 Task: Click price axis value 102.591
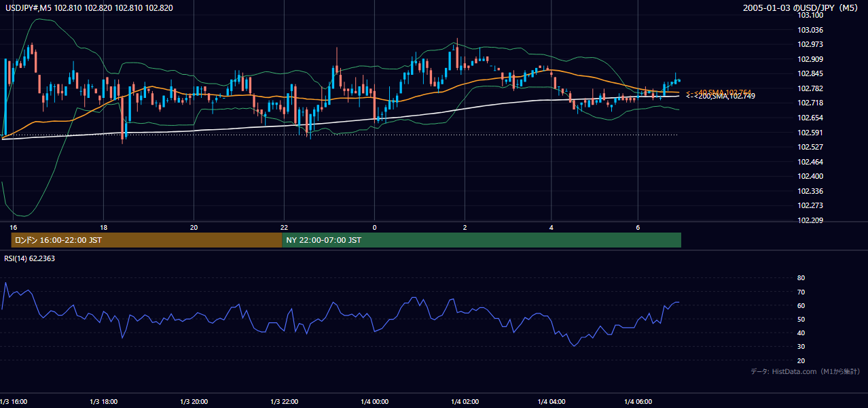[810, 133]
